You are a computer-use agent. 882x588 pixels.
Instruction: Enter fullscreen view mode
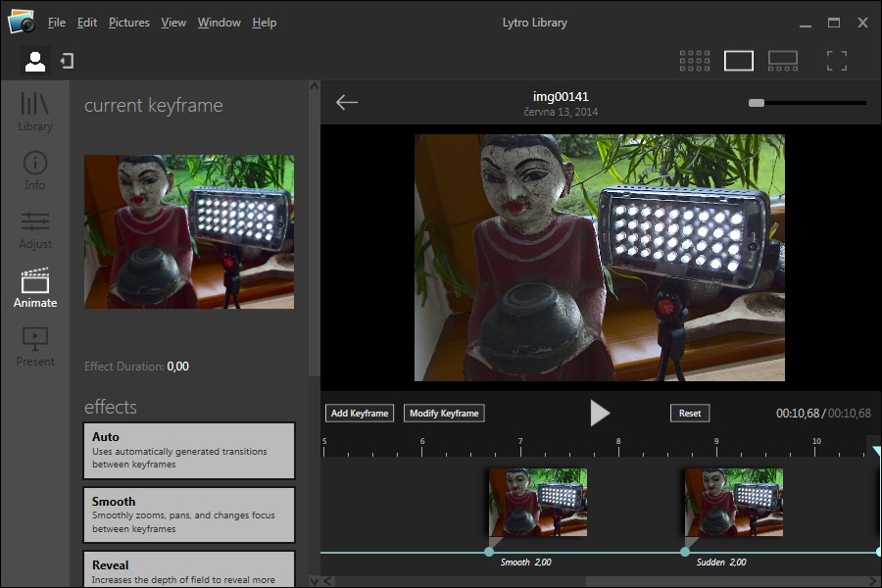[836, 61]
